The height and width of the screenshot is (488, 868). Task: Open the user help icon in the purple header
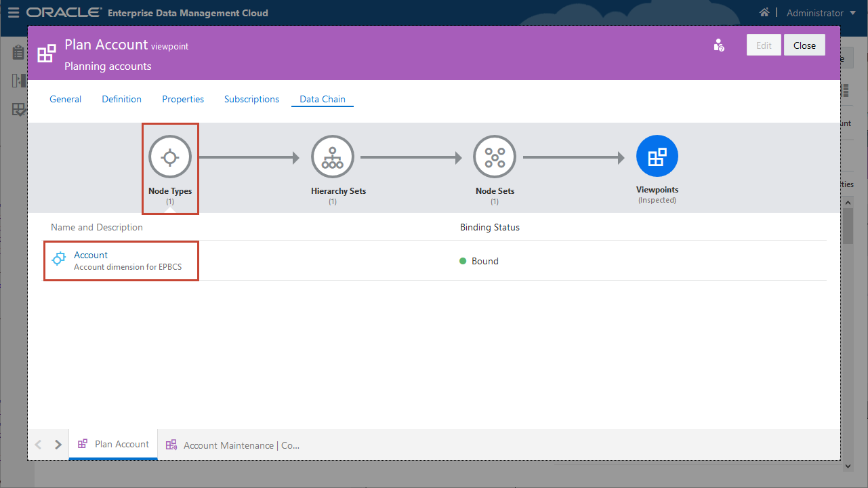(x=719, y=45)
